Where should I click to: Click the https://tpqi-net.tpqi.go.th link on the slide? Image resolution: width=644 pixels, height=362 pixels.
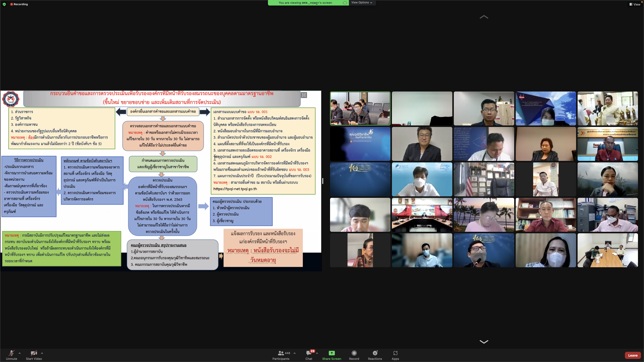(235, 189)
